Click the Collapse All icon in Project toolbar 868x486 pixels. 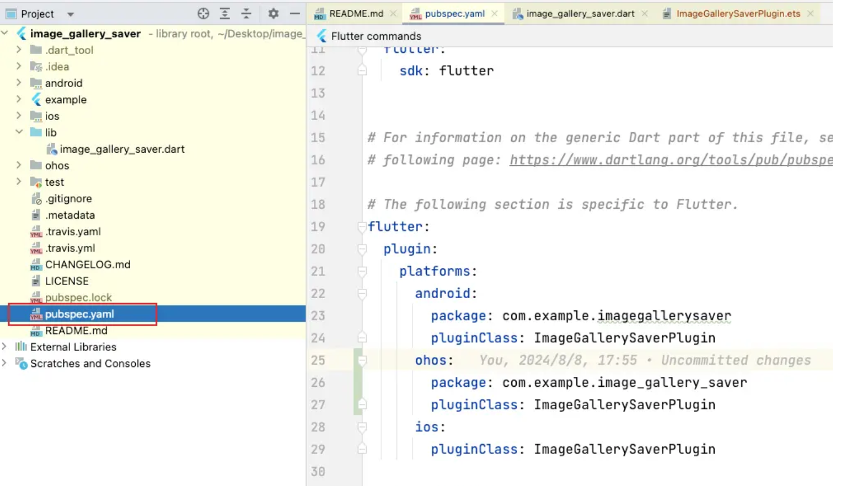pyautogui.click(x=247, y=14)
